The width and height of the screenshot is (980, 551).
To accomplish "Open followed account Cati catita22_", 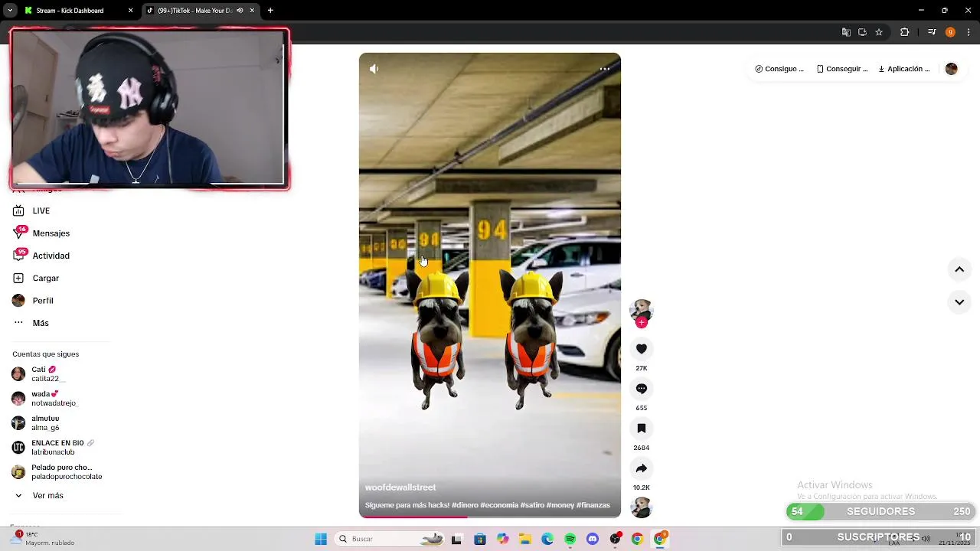I will click(x=38, y=373).
